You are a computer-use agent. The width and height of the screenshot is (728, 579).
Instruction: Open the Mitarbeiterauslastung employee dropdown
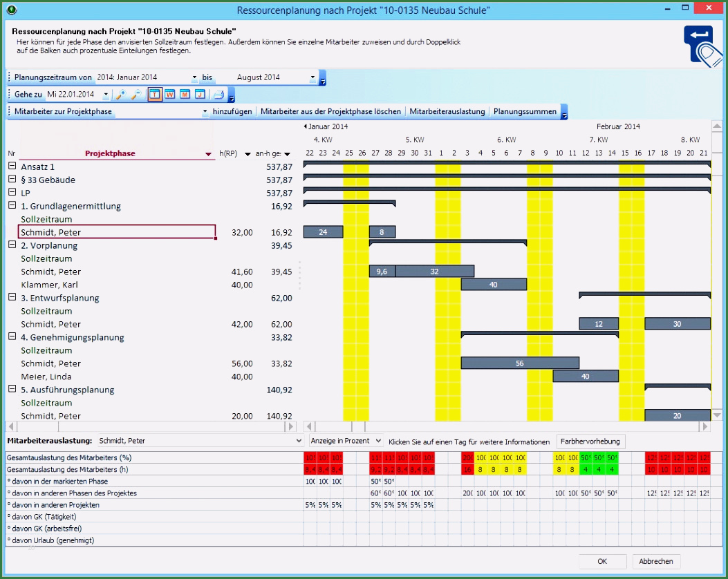[299, 441]
